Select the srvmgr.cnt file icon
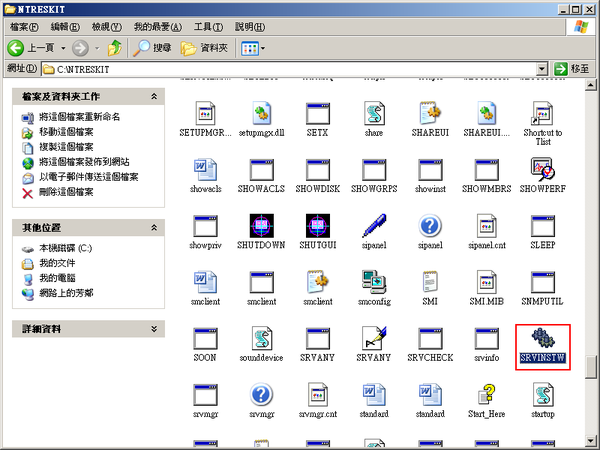 click(x=318, y=395)
